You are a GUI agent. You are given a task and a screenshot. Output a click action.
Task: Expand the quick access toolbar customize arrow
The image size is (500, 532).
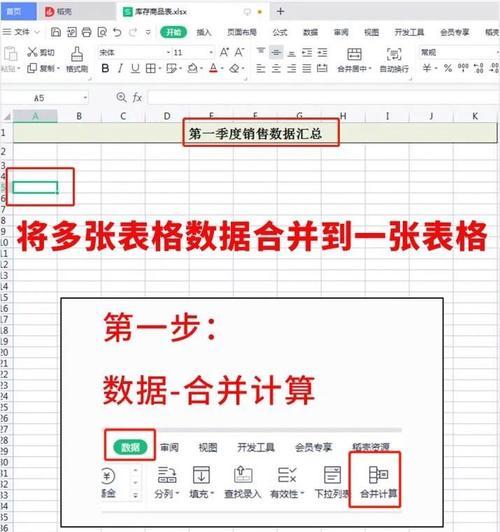coord(148,32)
